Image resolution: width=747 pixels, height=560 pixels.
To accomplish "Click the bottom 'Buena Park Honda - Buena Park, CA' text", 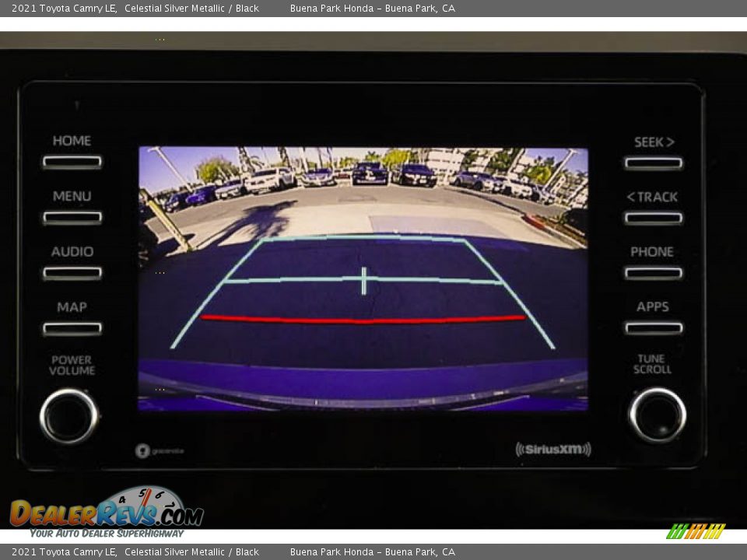I will [373, 552].
